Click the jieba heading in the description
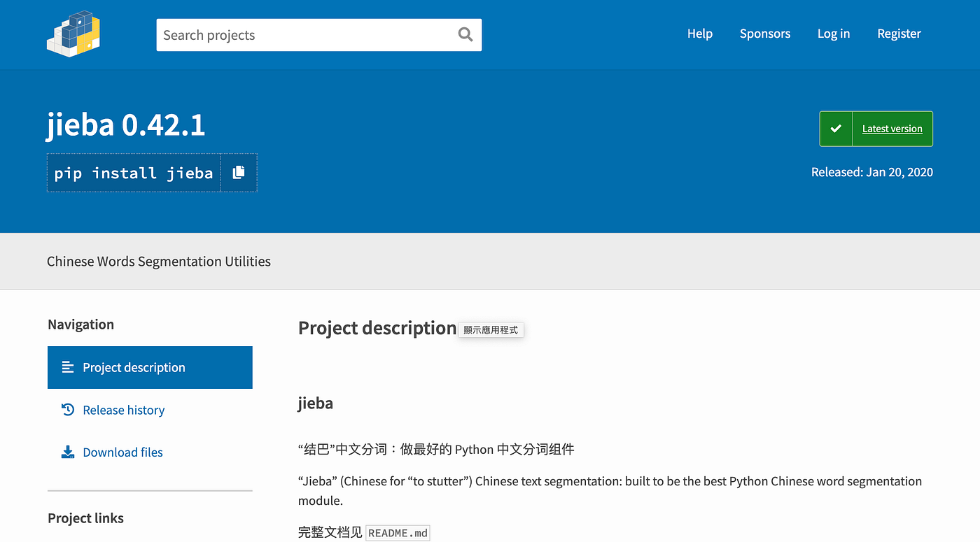Image resolution: width=980 pixels, height=542 pixels. [316, 404]
